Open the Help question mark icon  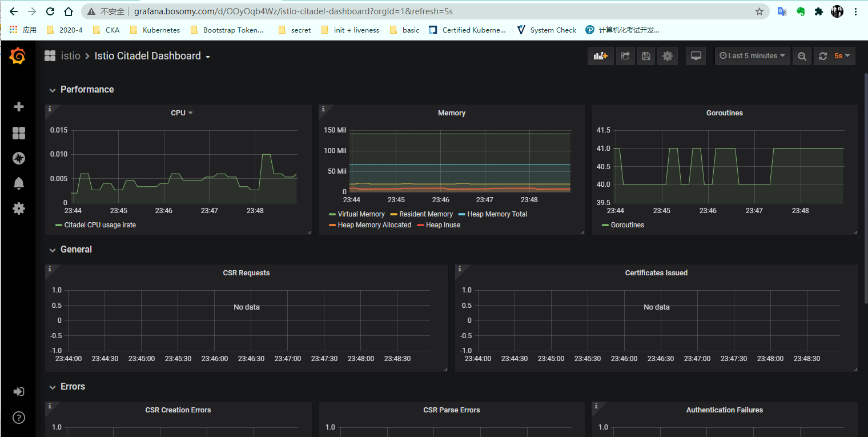pyautogui.click(x=19, y=418)
